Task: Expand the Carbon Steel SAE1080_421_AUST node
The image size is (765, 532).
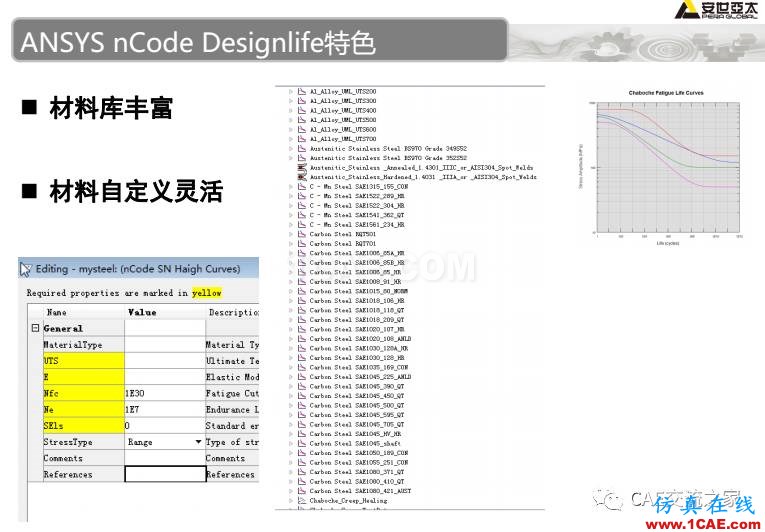Action: (291, 491)
